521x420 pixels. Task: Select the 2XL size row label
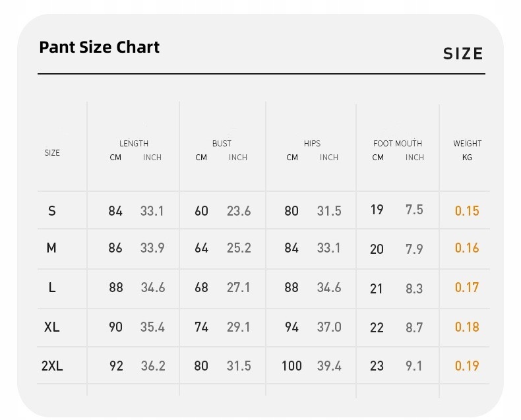pos(52,366)
